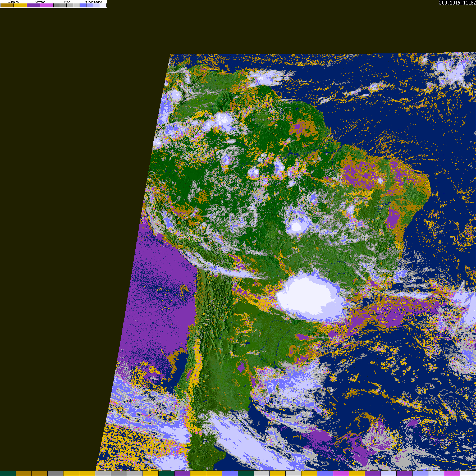Screen dimensions: 476x476
Task: Click the lightest gray Cirros legend swatch
Action: [x=76, y=5]
